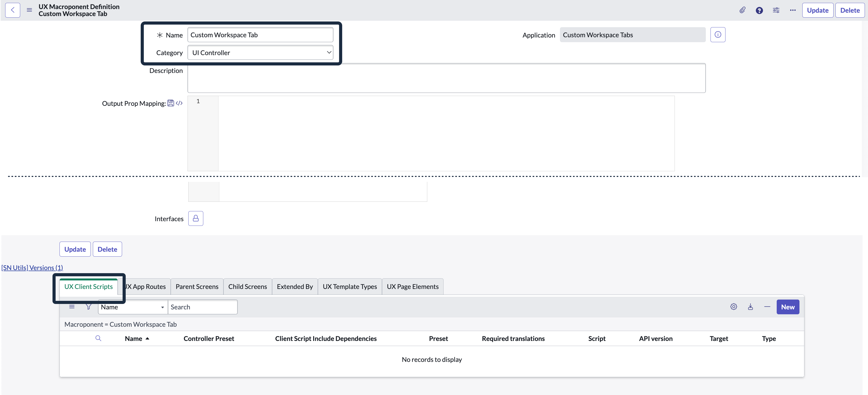Open the search field column selector dropdown
The height and width of the screenshot is (395, 868).
coord(162,307)
